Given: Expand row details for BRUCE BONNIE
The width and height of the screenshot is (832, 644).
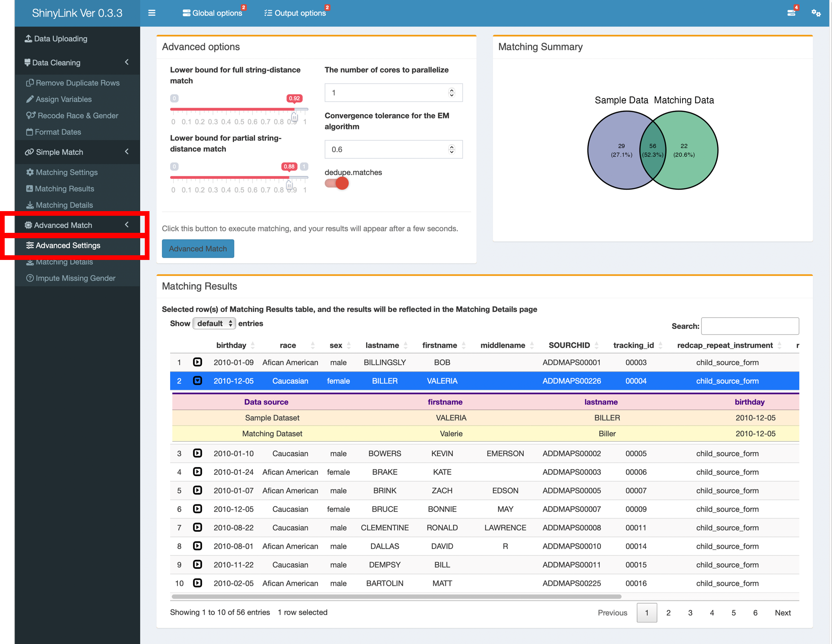Looking at the screenshot, I should [x=197, y=509].
